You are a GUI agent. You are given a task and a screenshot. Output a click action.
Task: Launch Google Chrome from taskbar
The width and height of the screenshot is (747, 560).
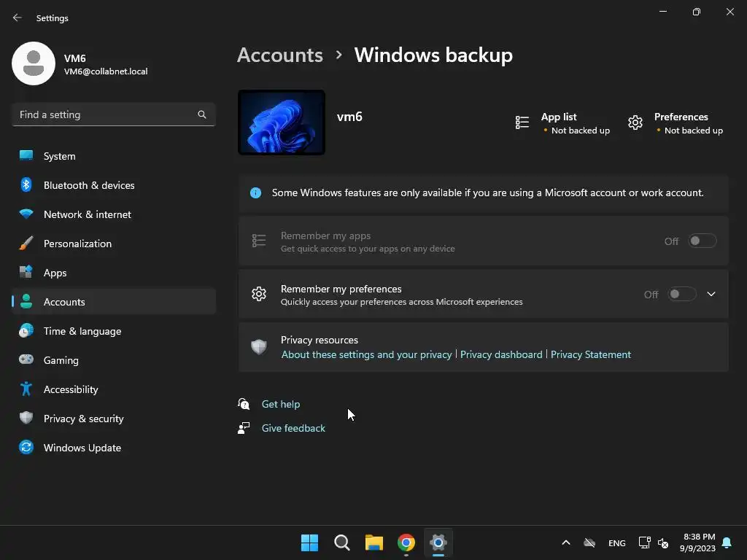(x=406, y=542)
